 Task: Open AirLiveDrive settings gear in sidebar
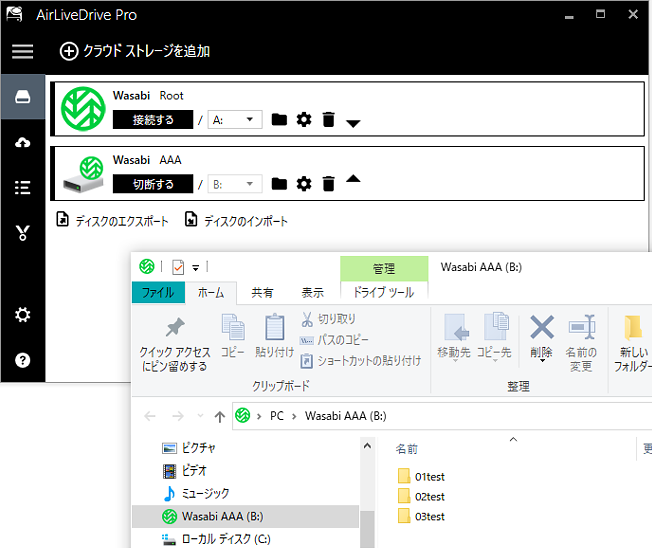click(x=22, y=315)
